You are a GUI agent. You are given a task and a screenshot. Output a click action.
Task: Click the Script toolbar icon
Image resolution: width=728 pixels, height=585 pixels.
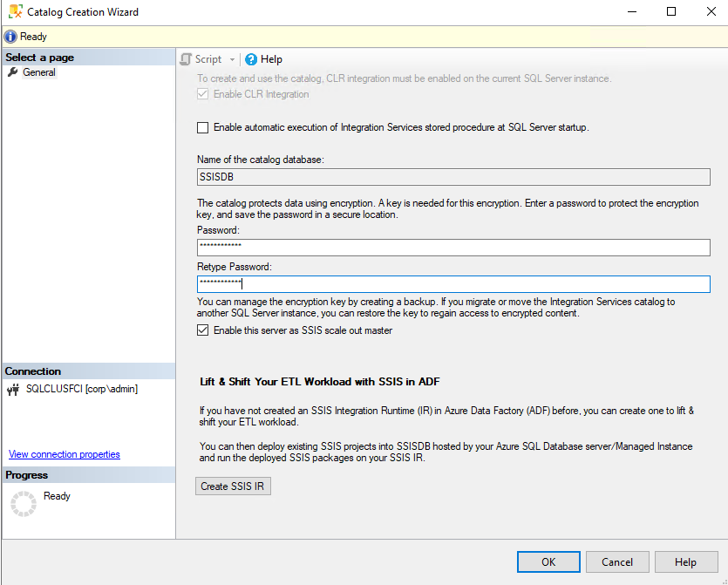point(187,58)
